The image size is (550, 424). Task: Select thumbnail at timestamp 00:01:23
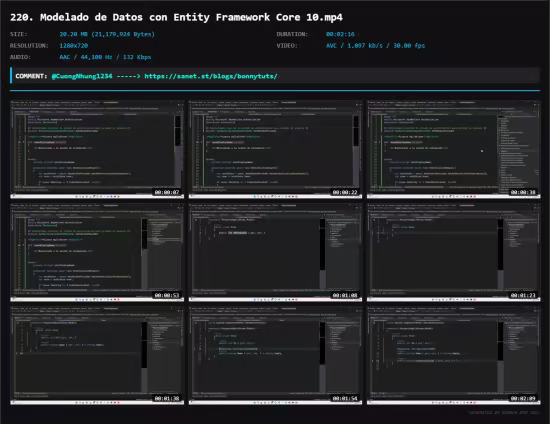pyautogui.click(x=454, y=253)
